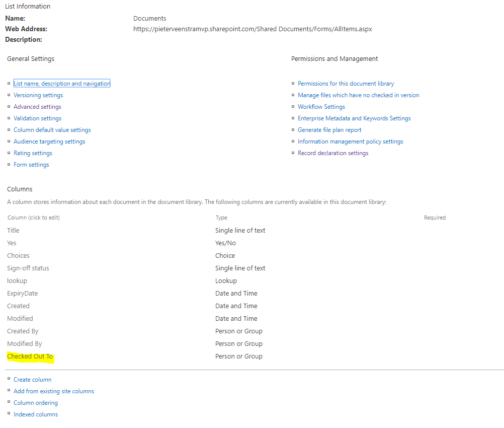Open Column ordering
Image resolution: width=504 pixels, height=428 pixels.
(x=36, y=403)
